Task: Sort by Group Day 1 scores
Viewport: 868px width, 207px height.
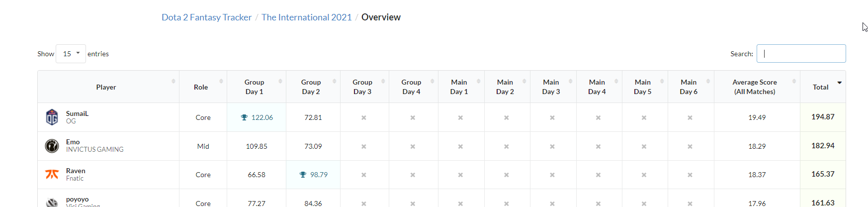Action: point(254,87)
